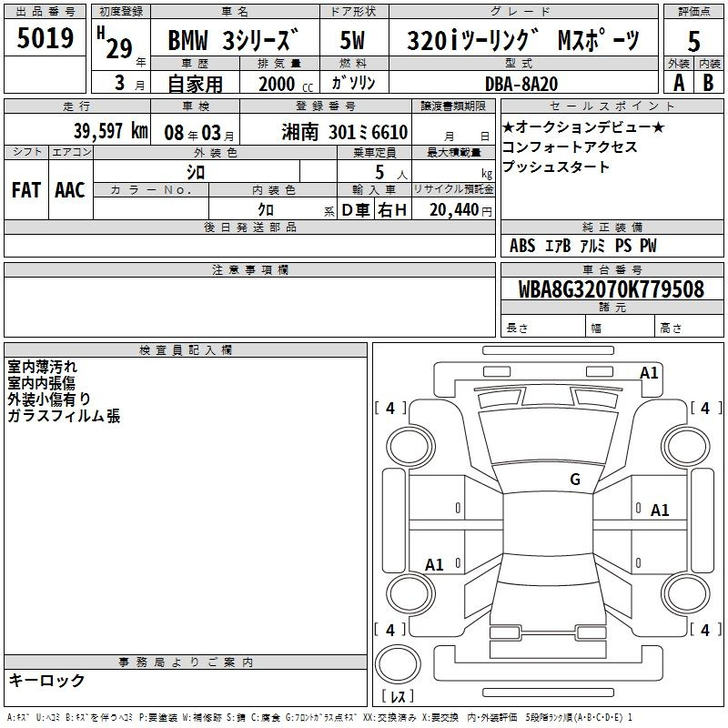
Task: Select the car name BMW 3シリーズ
Action: click(x=232, y=40)
